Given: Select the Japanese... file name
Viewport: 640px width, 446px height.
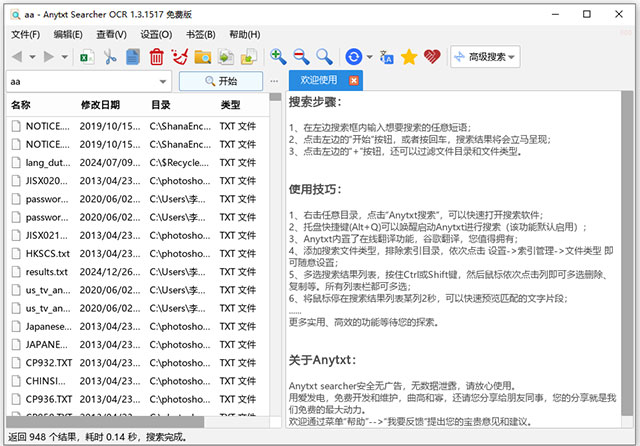Looking at the screenshot, I should [48, 326].
